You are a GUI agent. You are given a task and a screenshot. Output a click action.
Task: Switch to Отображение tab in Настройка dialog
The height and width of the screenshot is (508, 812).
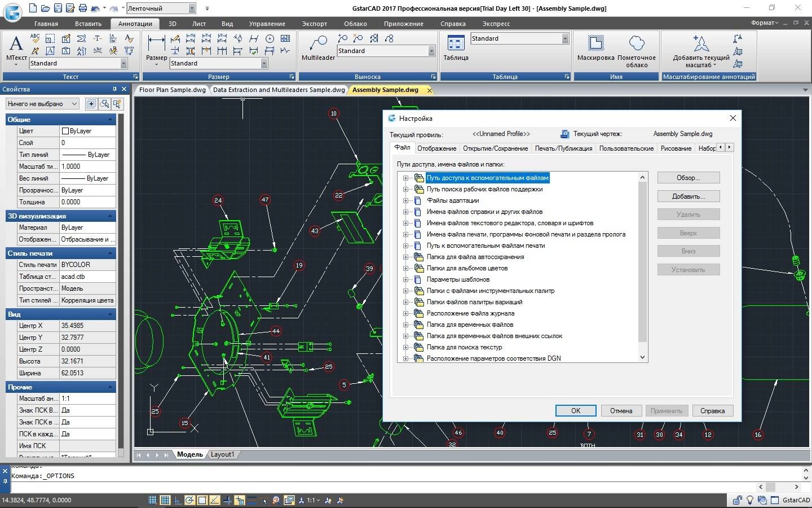(437, 148)
